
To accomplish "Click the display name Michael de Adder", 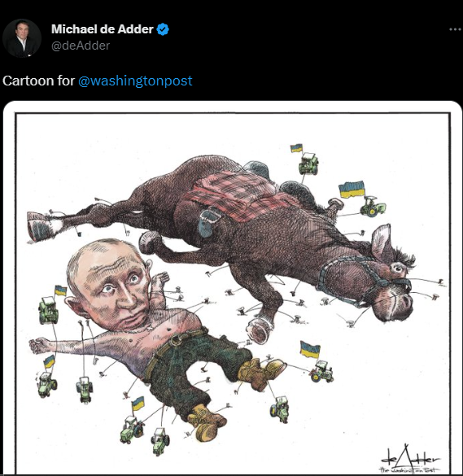I will (x=103, y=29).
